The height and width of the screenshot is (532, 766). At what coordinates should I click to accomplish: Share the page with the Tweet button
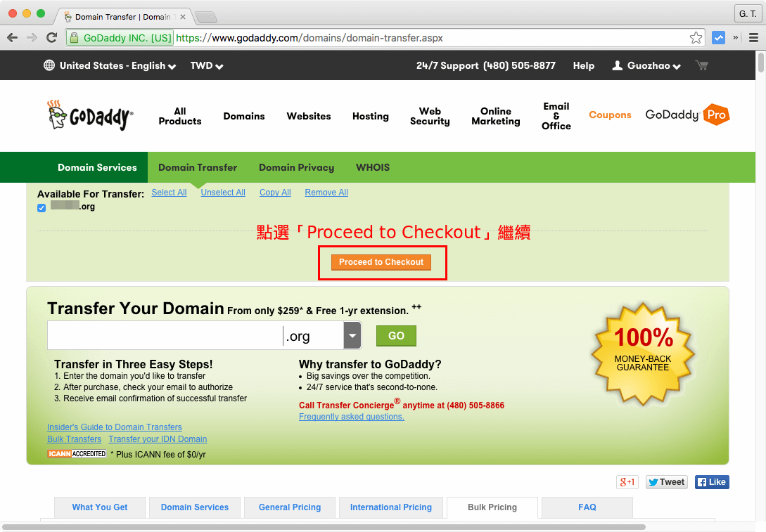click(665, 481)
